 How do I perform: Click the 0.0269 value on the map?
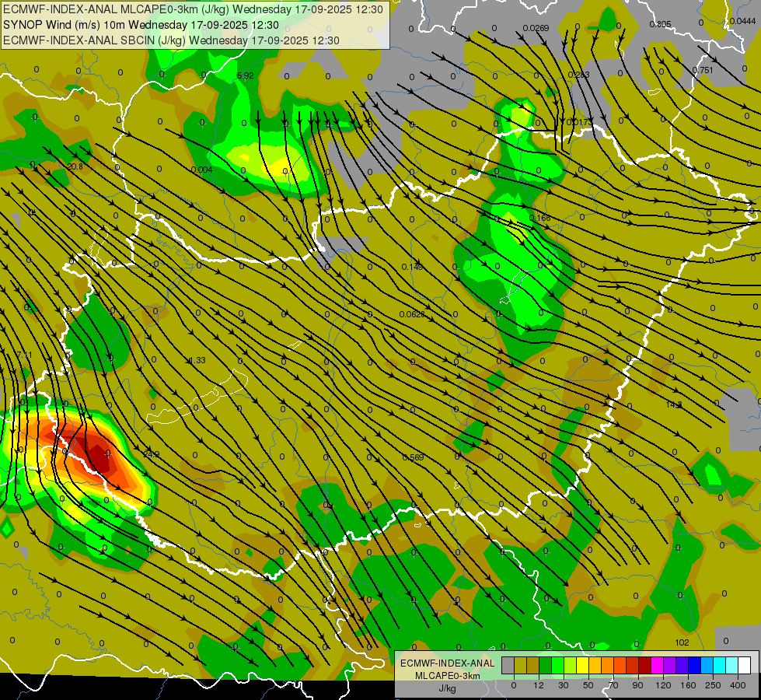click(x=536, y=28)
